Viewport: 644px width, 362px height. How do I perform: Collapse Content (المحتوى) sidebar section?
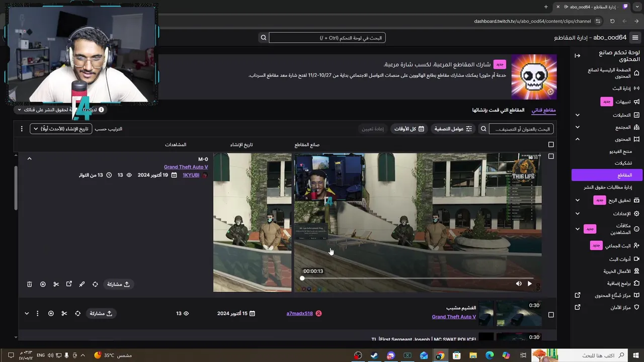[578, 139]
